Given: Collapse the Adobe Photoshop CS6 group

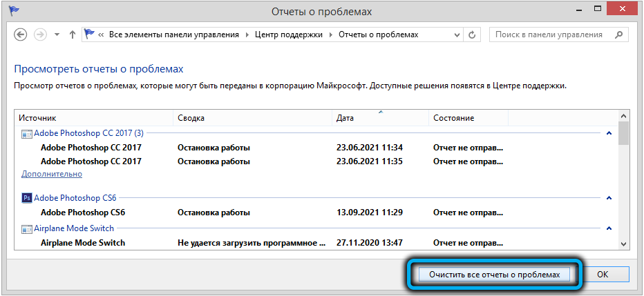Looking at the screenshot, I should 609,198.
